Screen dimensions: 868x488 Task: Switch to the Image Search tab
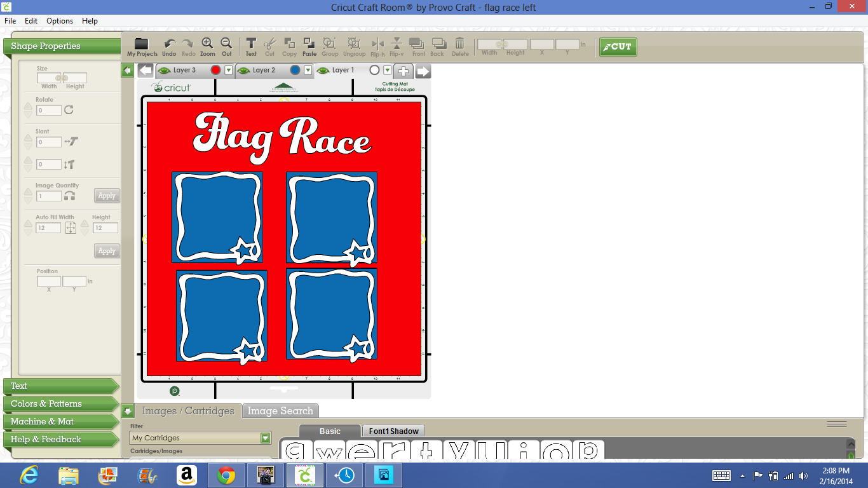280,411
